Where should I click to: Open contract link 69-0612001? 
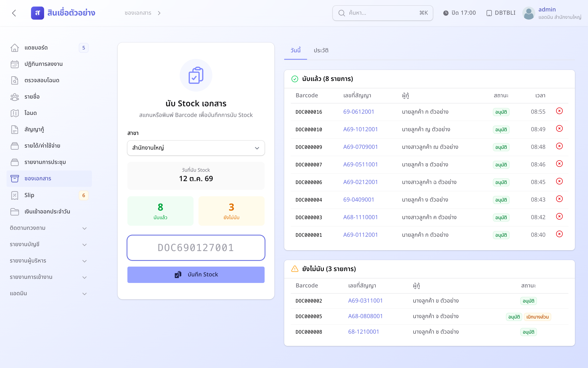358,112
